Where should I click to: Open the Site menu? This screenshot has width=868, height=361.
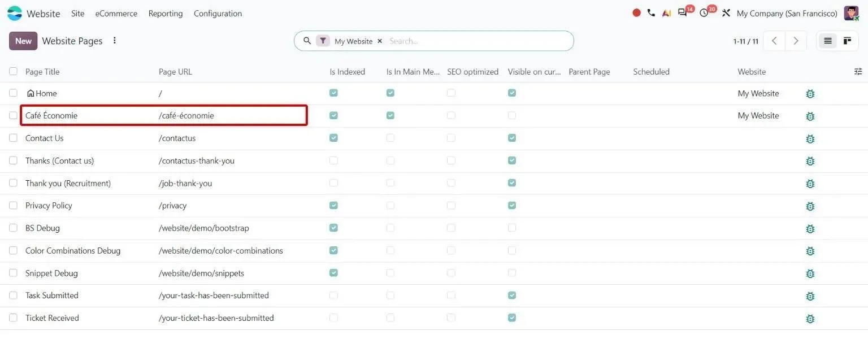coord(77,14)
